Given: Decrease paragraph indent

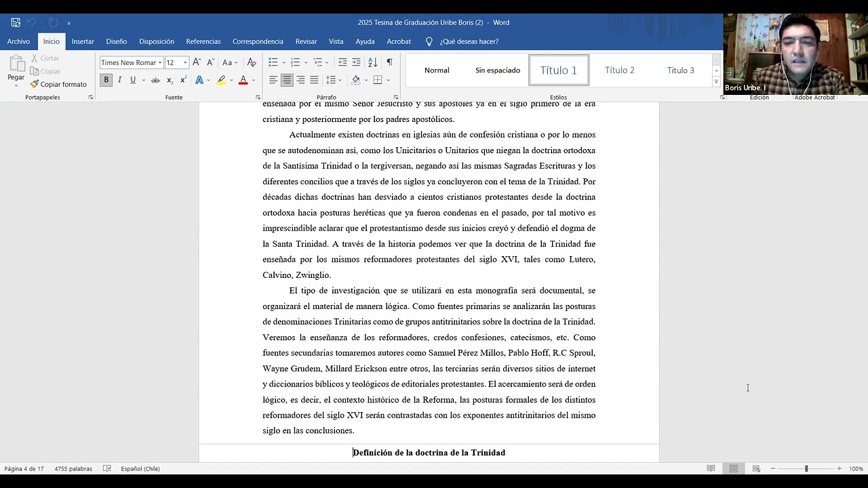Looking at the screenshot, I should tap(342, 62).
